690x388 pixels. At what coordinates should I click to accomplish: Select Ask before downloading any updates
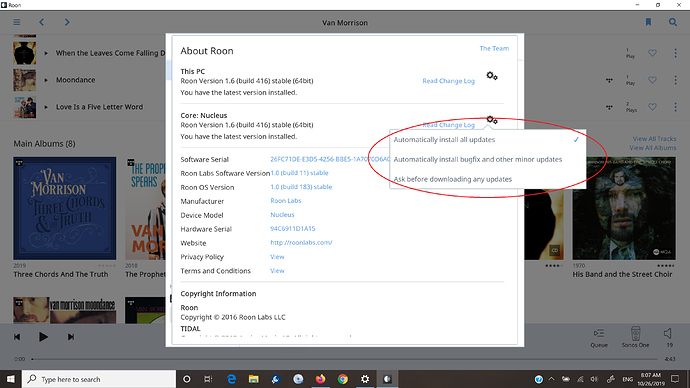488,179
